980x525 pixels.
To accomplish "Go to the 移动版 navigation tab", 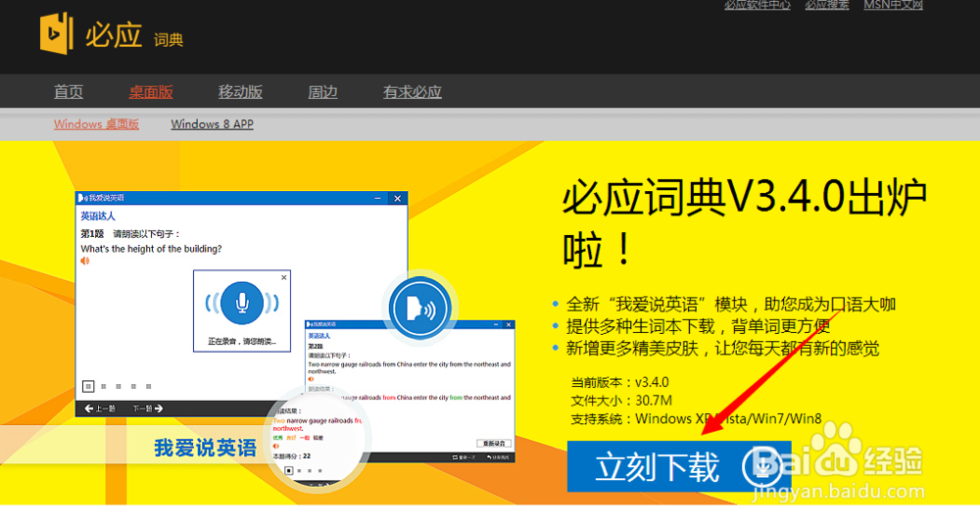I will [240, 92].
